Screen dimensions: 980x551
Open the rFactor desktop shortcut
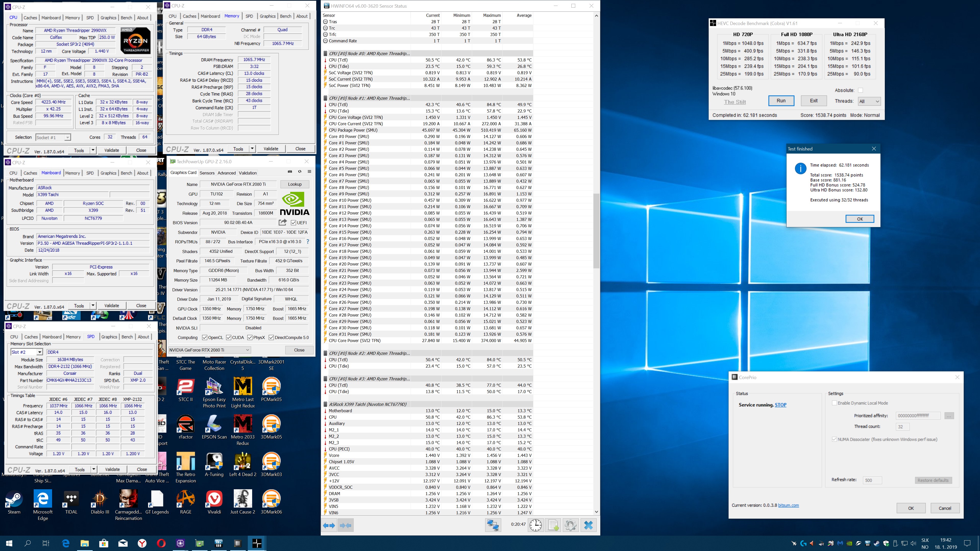pyautogui.click(x=186, y=427)
